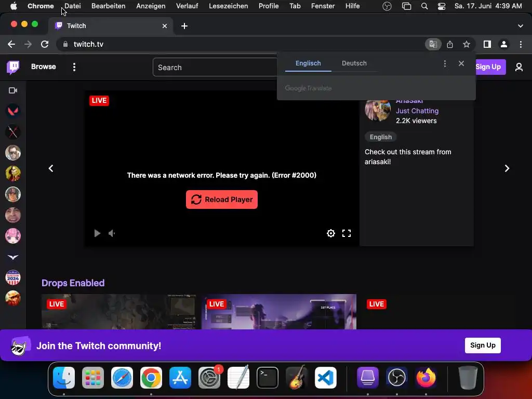Open the red Valorant logo channel in sidebar
Viewport: 532px width, 399px height.
pyautogui.click(x=13, y=111)
